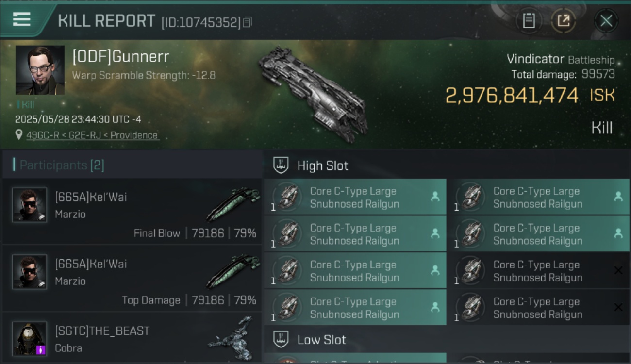Close the kill report window

pyautogui.click(x=606, y=20)
